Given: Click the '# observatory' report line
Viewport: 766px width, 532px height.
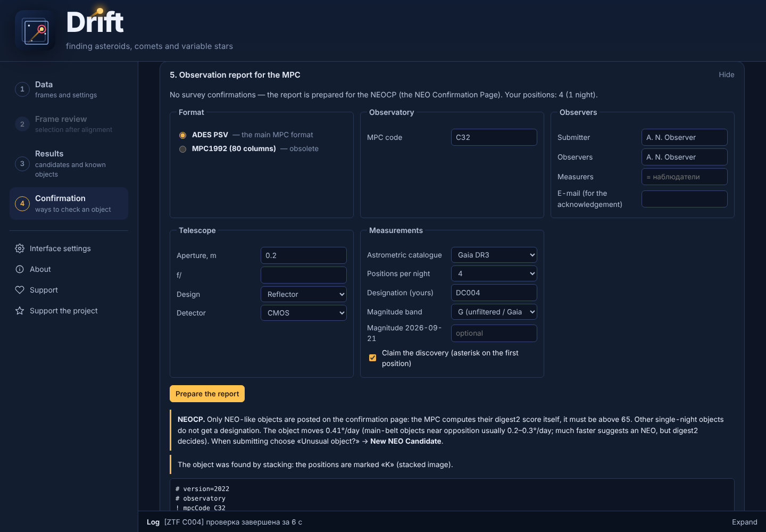Looking at the screenshot, I should (201, 498).
